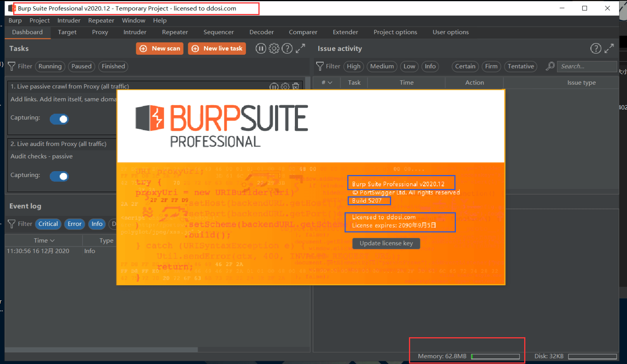Open the Repeater menu in menu bar
Screen dimensions: 627x364
[101, 21]
